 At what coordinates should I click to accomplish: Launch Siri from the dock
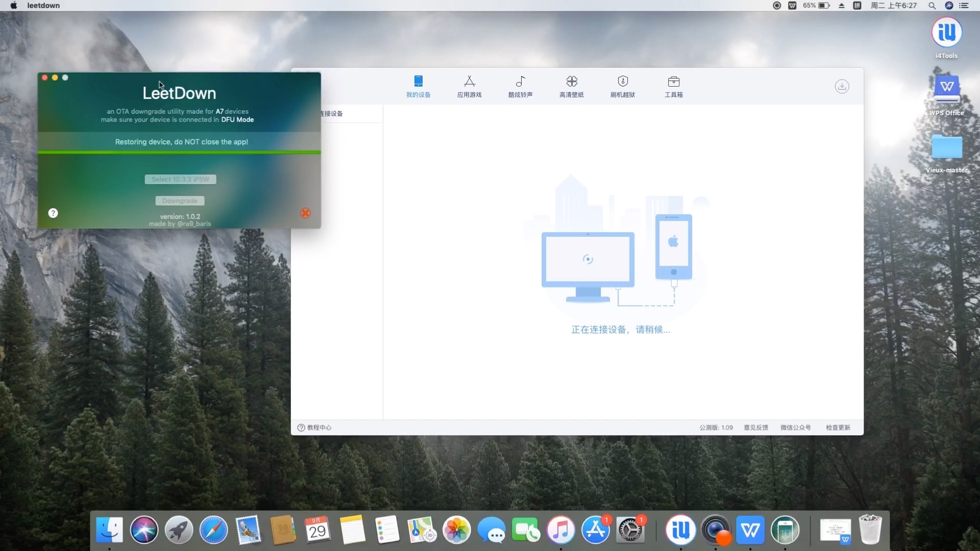click(x=144, y=530)
